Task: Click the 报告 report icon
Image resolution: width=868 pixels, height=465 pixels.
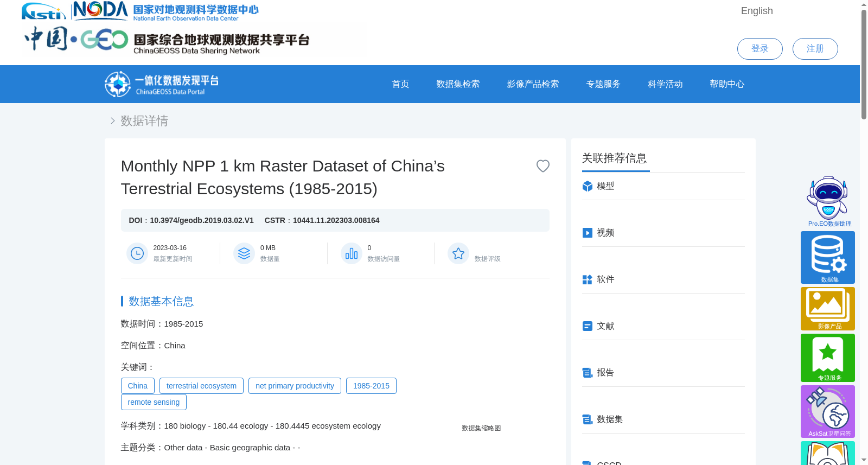Action: 587,373
